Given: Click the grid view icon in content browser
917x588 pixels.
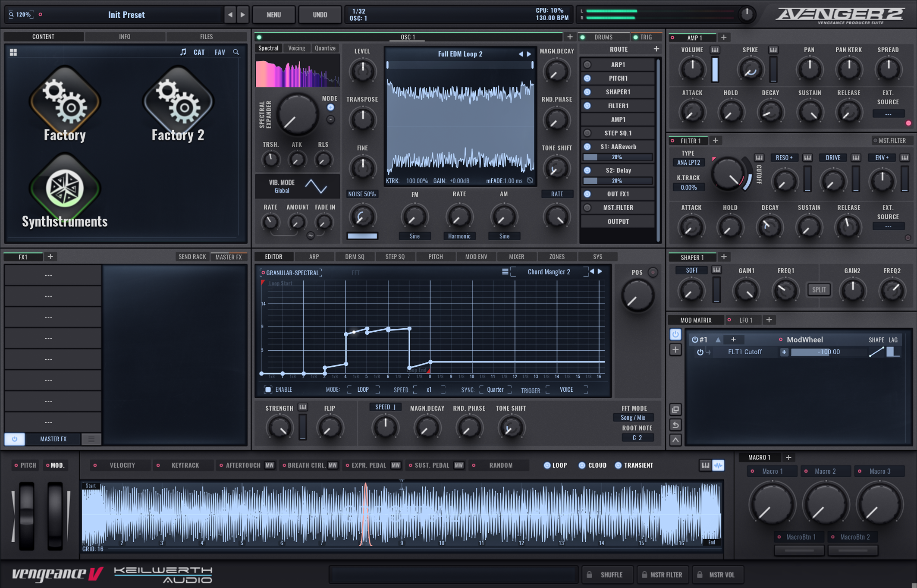Looking at the screenshot, I should point(13,52).
